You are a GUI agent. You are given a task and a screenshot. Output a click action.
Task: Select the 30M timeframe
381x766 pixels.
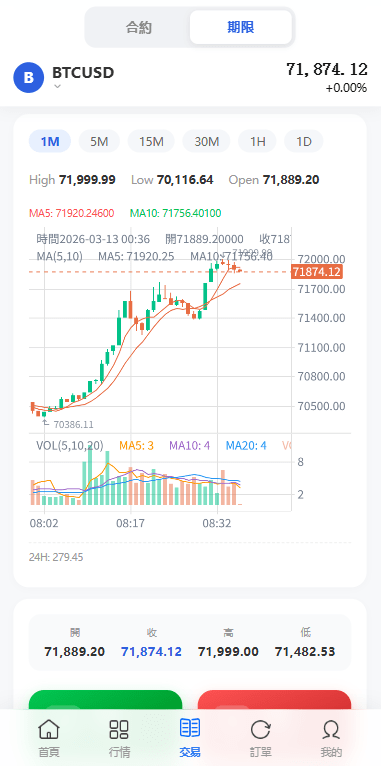[x=207, y=142]
